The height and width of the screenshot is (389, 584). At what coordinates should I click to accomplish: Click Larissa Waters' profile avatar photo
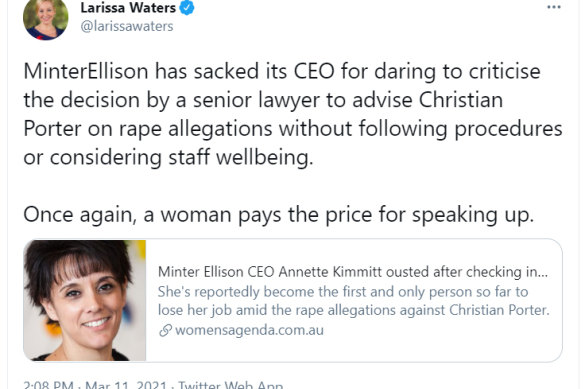pos(46,19)
